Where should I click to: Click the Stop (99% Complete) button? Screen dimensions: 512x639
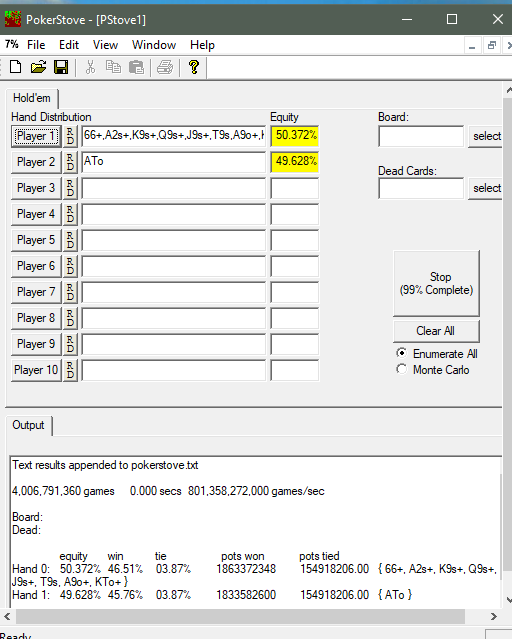coord(436,283)
